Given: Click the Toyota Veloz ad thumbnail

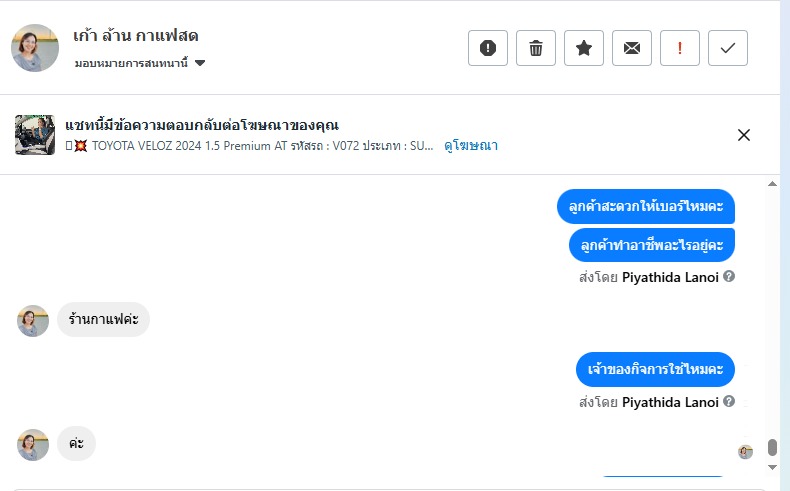Looking at the screenshot, I should point(35,135).
